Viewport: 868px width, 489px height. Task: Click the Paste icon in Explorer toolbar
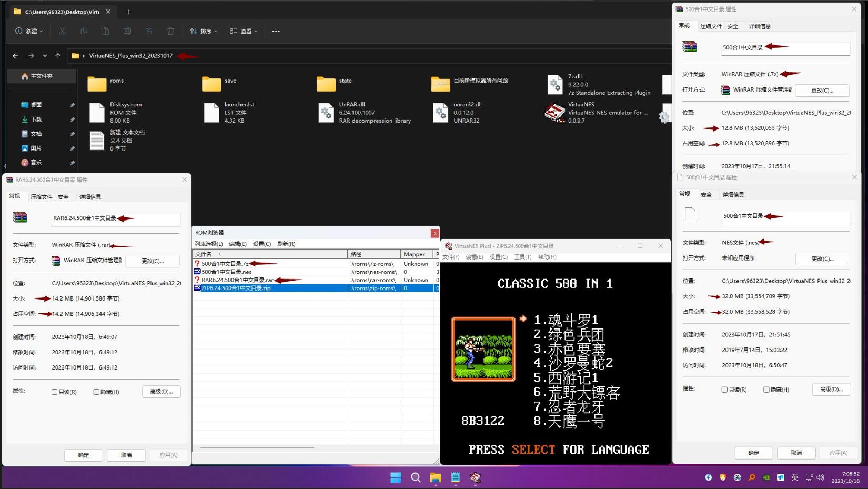[x=105, y=31]
